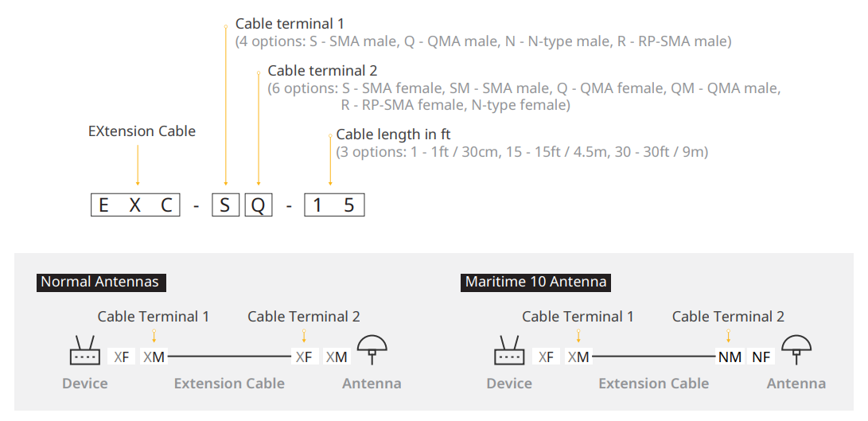
Task: Click the NF connector box next to Maritime antenna
Action: [761, 357]
